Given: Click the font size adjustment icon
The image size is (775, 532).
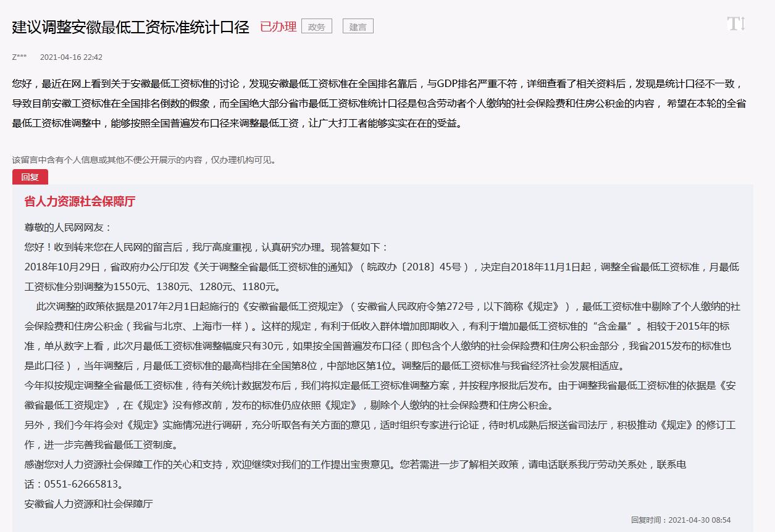Looking at the screenshot, I should click(x=736, y=25).
